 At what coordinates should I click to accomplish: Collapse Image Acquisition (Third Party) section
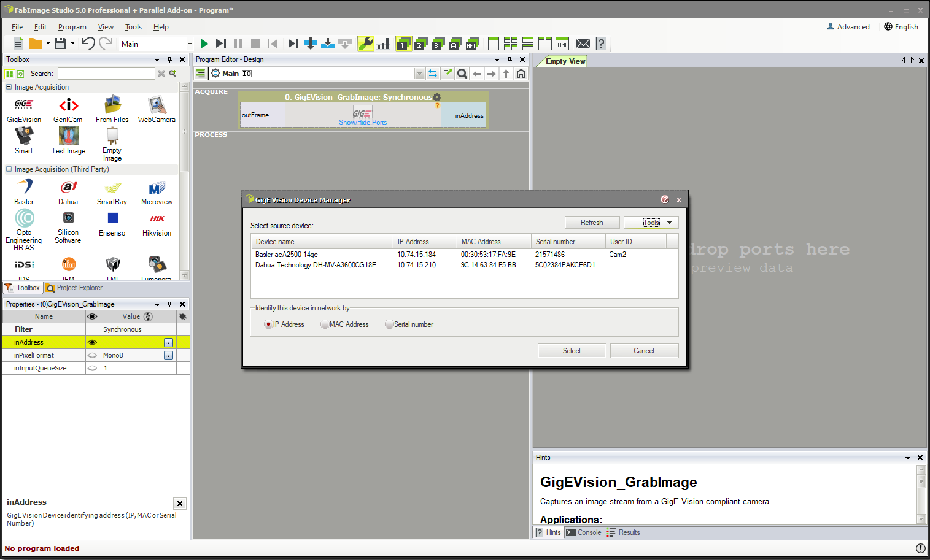(9, 169)
